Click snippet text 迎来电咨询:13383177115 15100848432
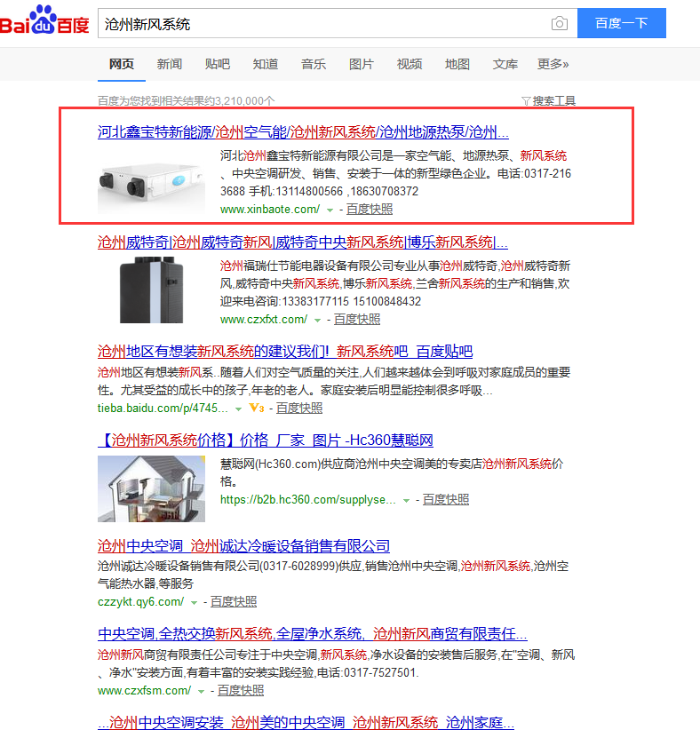This screenshot has width=700, height=730. pyautogui.click(x=321, y=302)
